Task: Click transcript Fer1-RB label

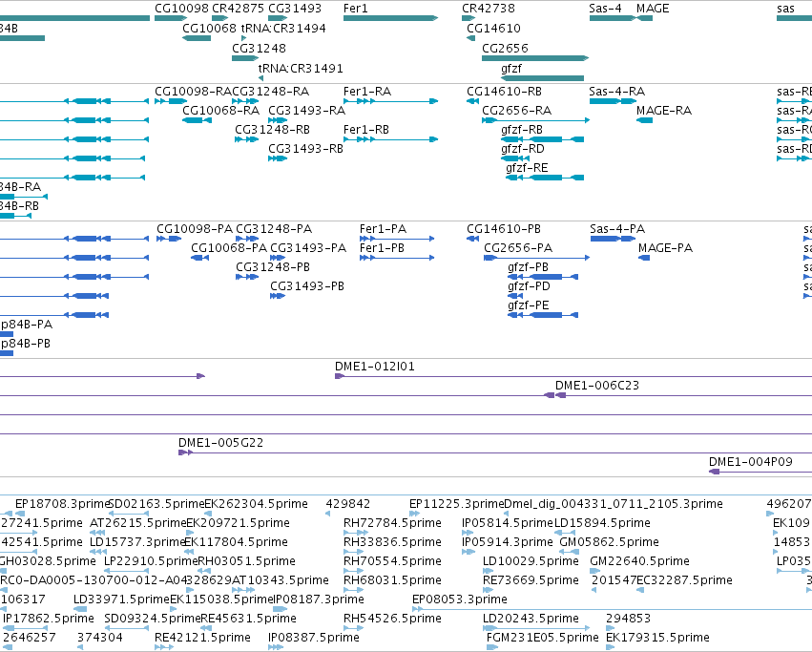Action: point(366,130)
